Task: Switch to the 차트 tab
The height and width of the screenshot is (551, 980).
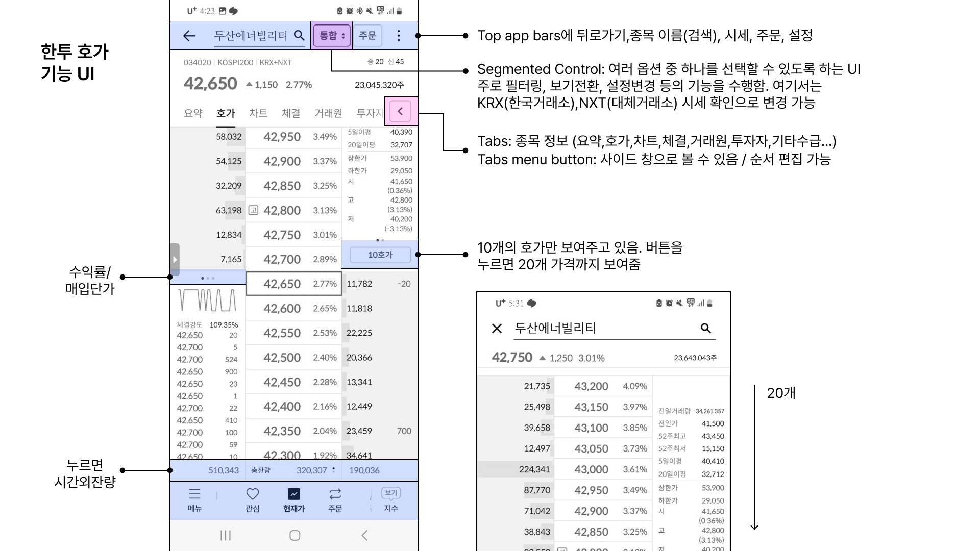Action: (259, 113)
